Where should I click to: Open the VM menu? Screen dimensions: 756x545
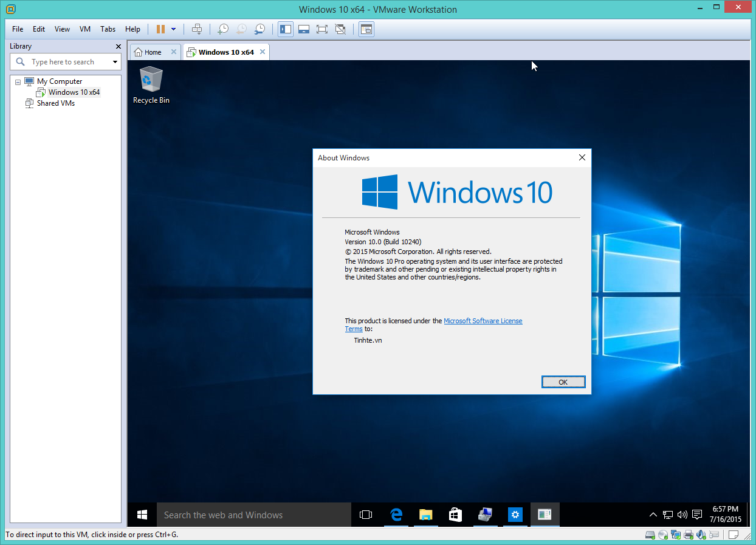pos(85,29)
